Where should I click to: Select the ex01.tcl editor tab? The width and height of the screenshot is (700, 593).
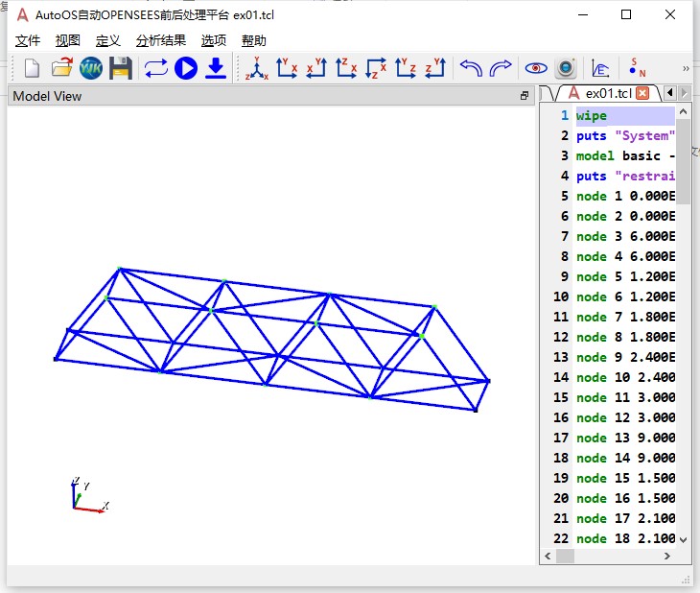608,93
